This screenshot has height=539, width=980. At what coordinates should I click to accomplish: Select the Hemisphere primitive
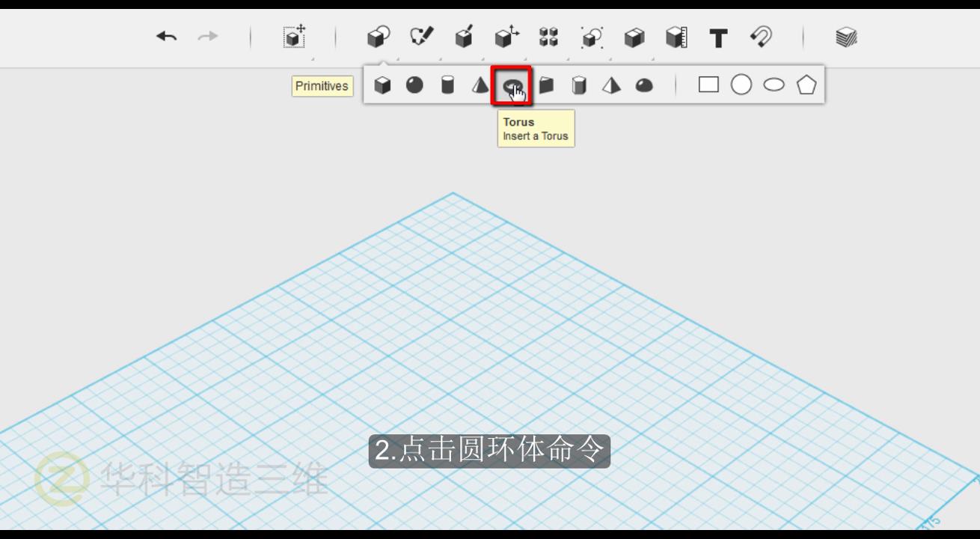[644, 85]
